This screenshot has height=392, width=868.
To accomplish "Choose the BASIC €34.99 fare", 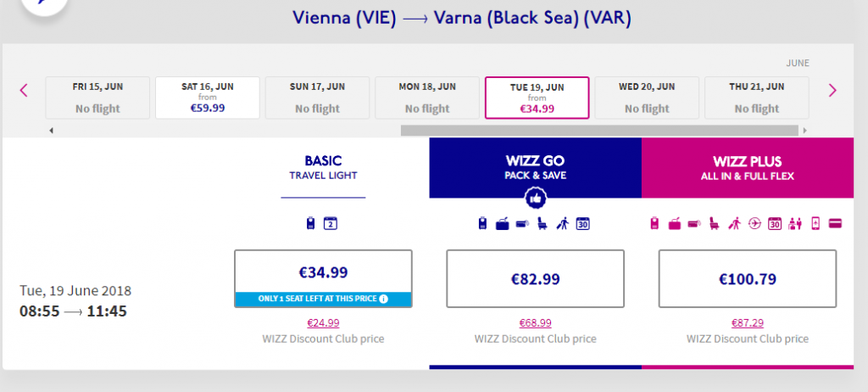I will [323, 278].
